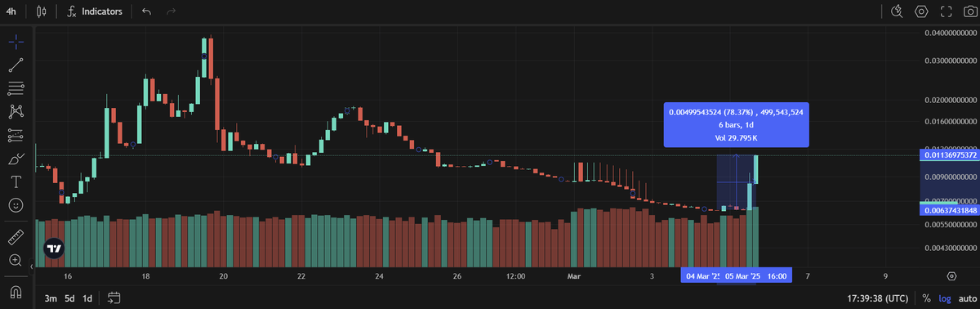Set date range to 1d
This screenshot has height=309, width=980.
click(87, 298)
